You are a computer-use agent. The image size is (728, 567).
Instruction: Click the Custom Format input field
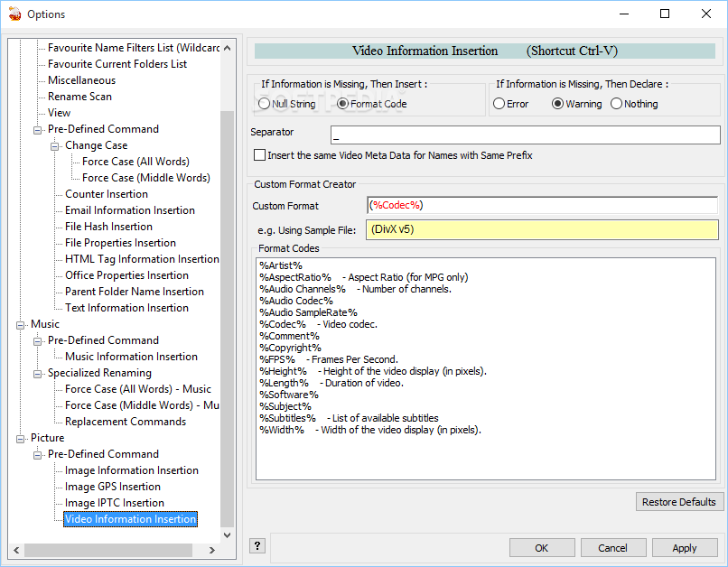[x=542, y=205]
